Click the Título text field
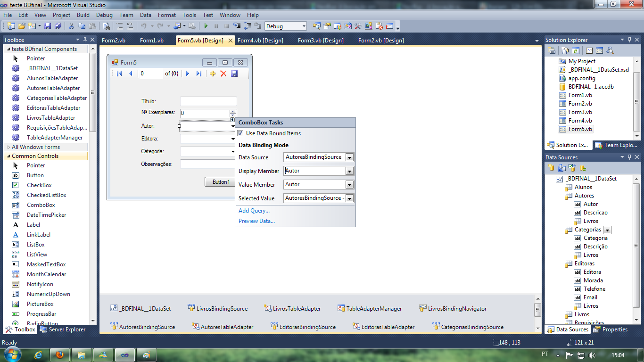The height and width of the screenshot is (362, 644). [208, 101]
